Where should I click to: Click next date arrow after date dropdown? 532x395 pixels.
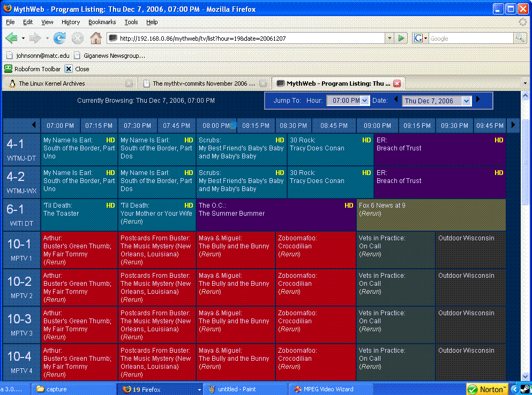click(x=478, y=100)
